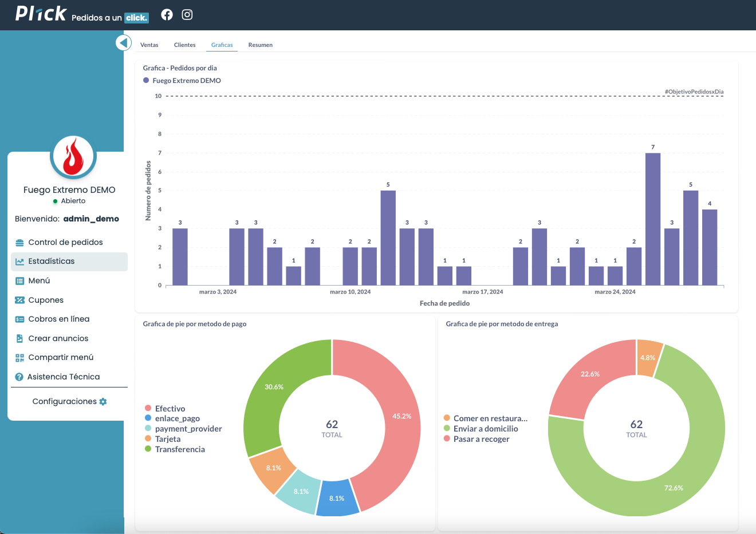The image size is (756, 534).
Task: Click the orange 8.1% Tarjeta slice
Action: (x=274, y=468)
